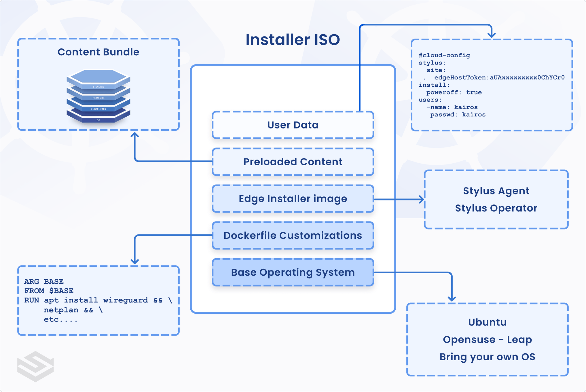The width and height of the screenshot is (586, 392).
Task: Click the KUBERNETES layer of the stack
Action: coord(98,109)
